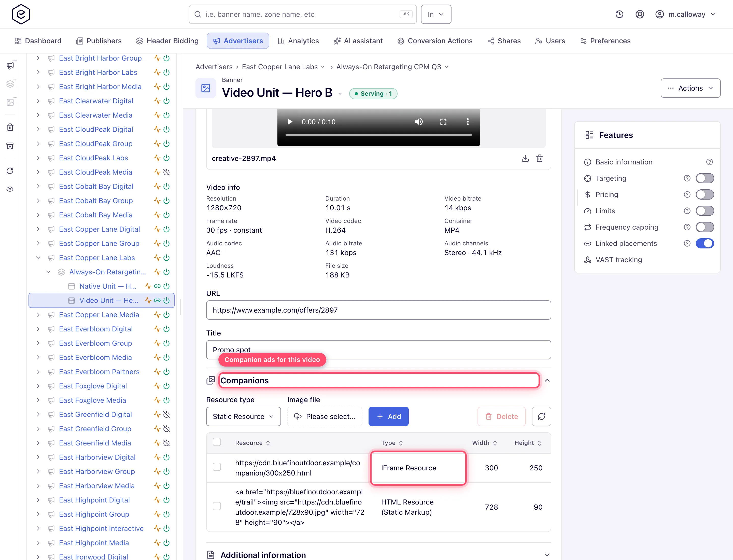Viewport: 733px width, 560px height.
Task: Collapse the East Copper Lane Labs tree node
Action: click(x=38, y=258)
